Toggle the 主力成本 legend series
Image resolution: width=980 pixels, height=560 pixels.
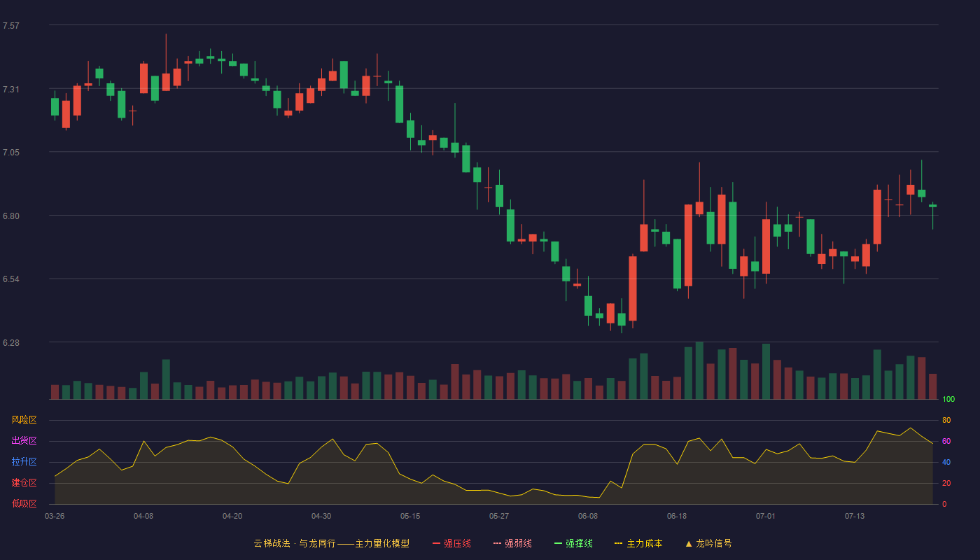pyautogui.click(x=638, y=543)
